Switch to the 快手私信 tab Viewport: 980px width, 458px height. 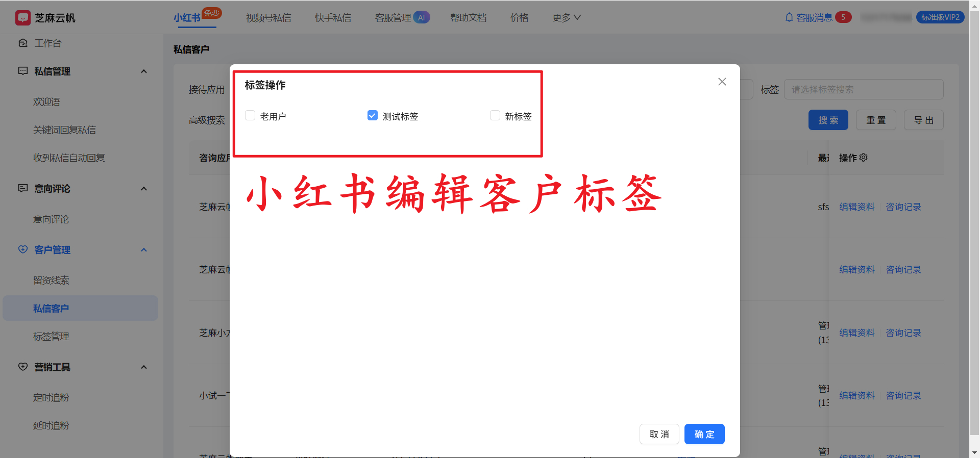333,18
